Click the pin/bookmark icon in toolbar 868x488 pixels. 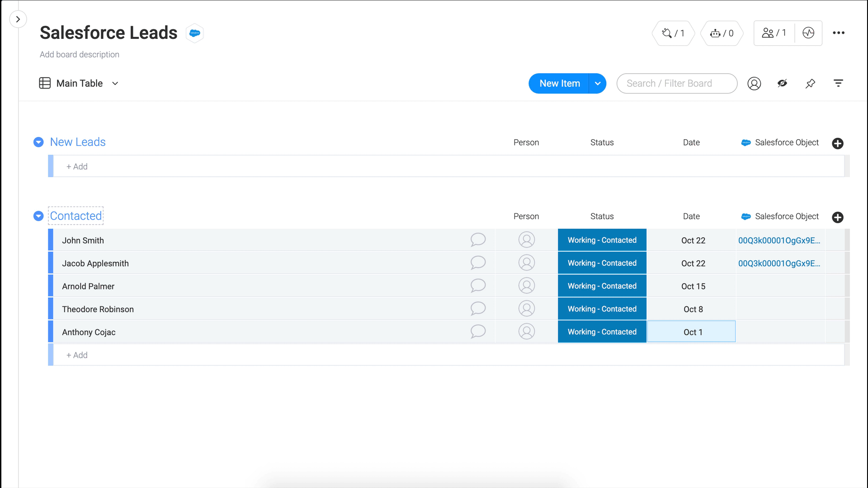pyautogui.click(x=810, y=84)
